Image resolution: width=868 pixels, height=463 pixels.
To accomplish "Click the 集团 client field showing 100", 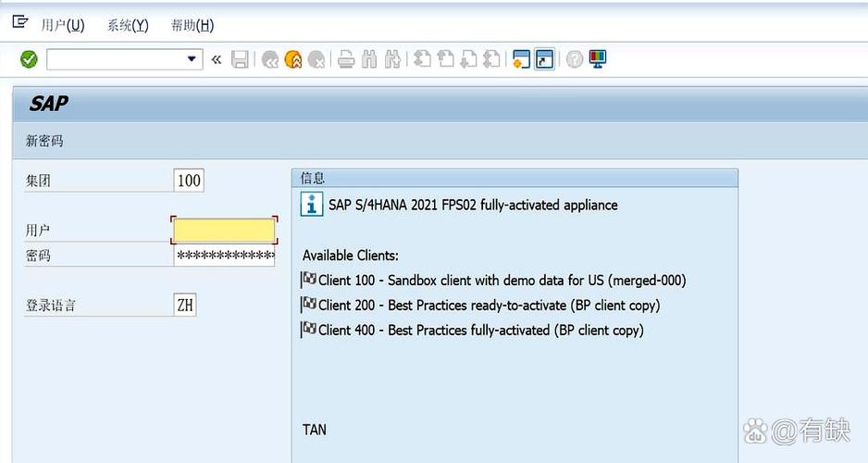I will [x=189, y=180].
